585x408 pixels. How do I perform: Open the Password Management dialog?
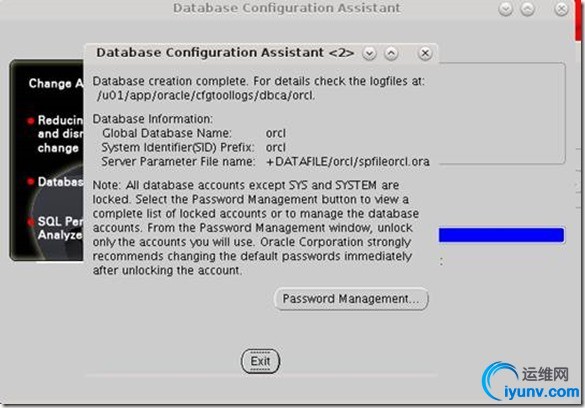[x=351, y=298]
